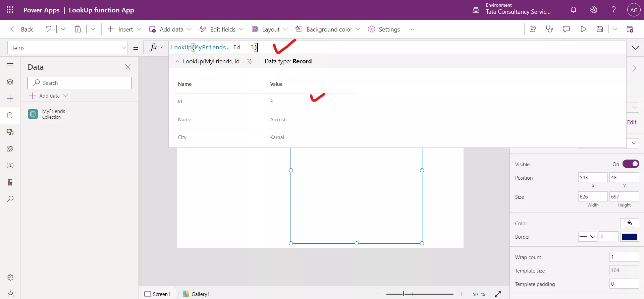Open notifications bell icon
The image size is (644, 299).
pos(574,10)
